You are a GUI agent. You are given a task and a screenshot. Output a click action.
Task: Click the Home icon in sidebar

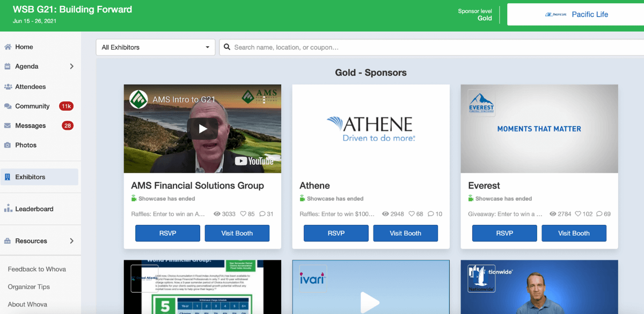(8, 47)
